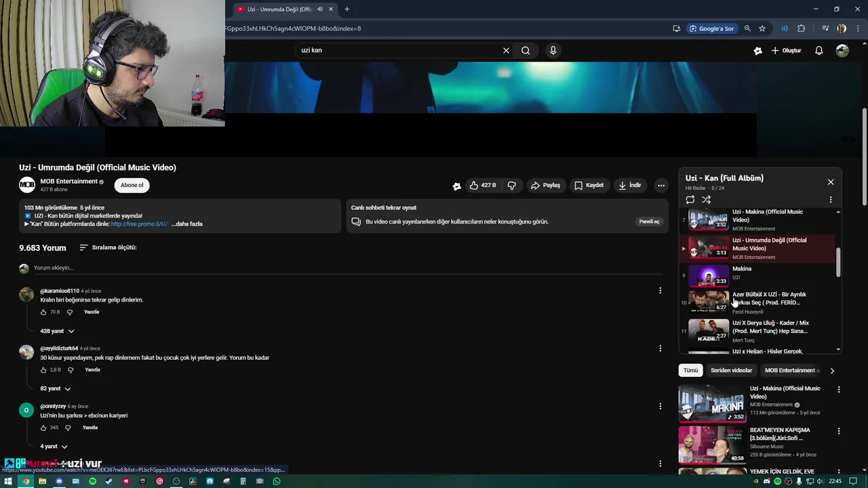This screenshot has width=868, height=488.
Task: Open a new browser tab
Action: 347,9
